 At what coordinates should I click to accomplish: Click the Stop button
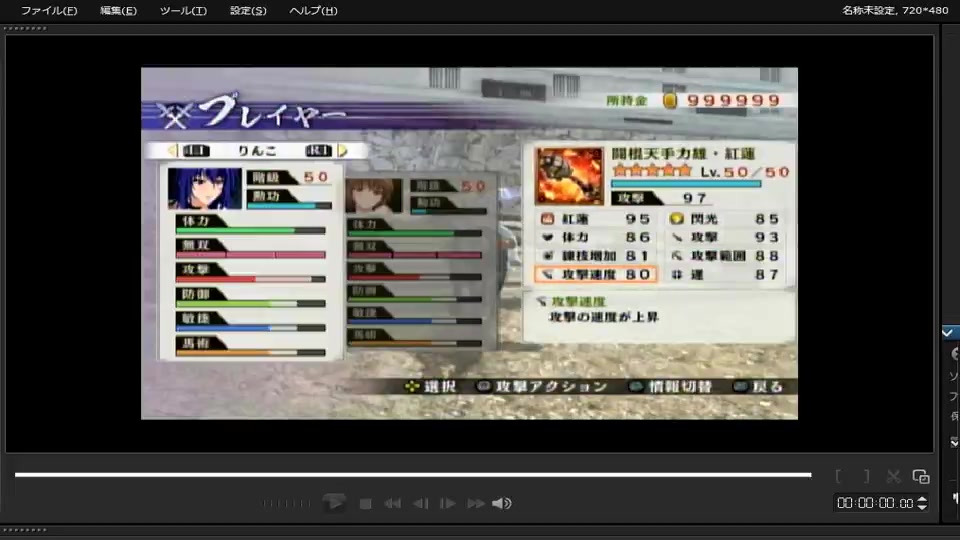[366, 503]
